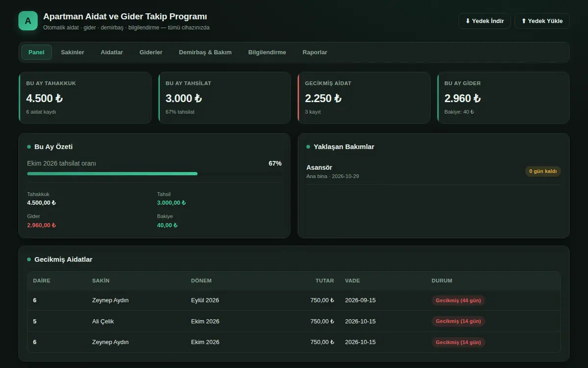Image resolution: width=588 pixels, height=368 pixels.
Task: Download backup with Yedek İndir button
Action: pyautogui.click(x=485, y=21)
